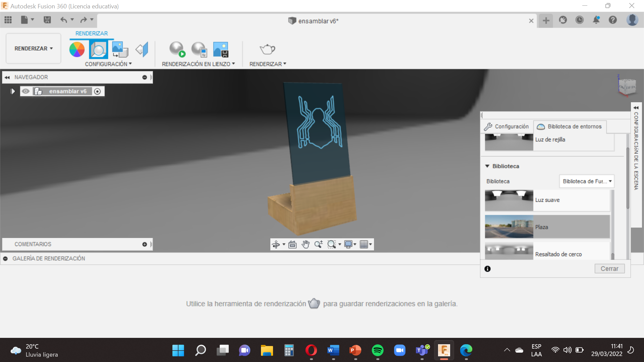Open Spotify from the taskbar
This screenshot has width=644, height=362.
coord(378,351)
